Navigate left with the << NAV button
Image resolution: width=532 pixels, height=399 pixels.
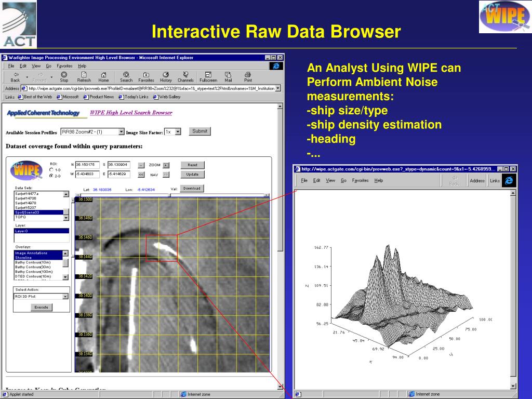point(141,175)
